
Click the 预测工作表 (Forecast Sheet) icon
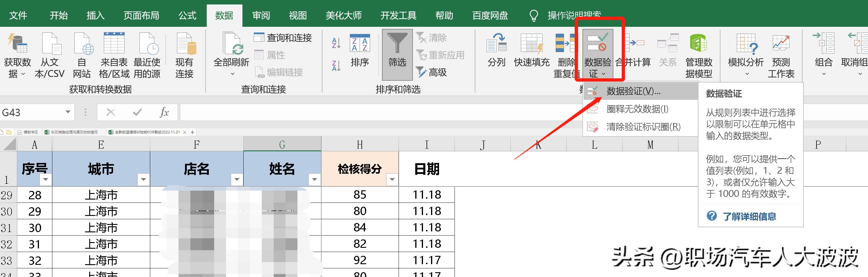pyautogui.click(x=781, y=54)
